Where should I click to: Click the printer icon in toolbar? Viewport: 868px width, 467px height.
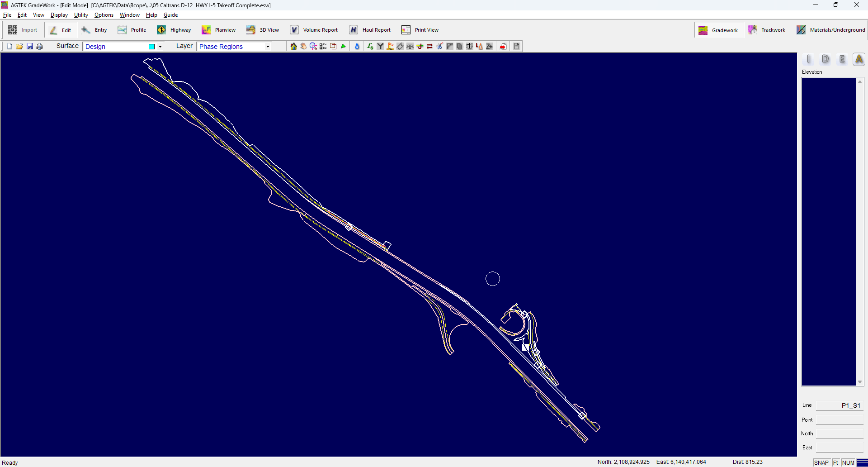(39, 46)
